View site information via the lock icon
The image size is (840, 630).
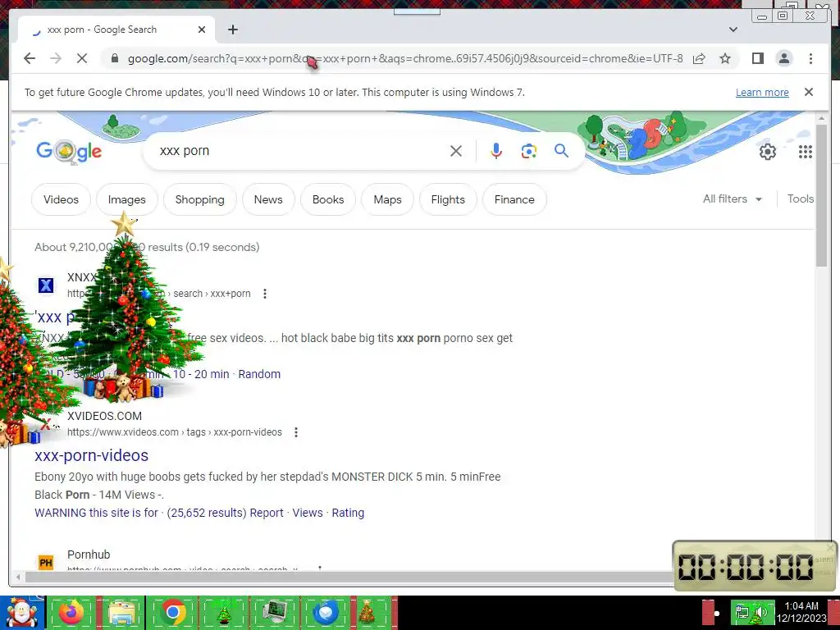click(x=115, y=58)
